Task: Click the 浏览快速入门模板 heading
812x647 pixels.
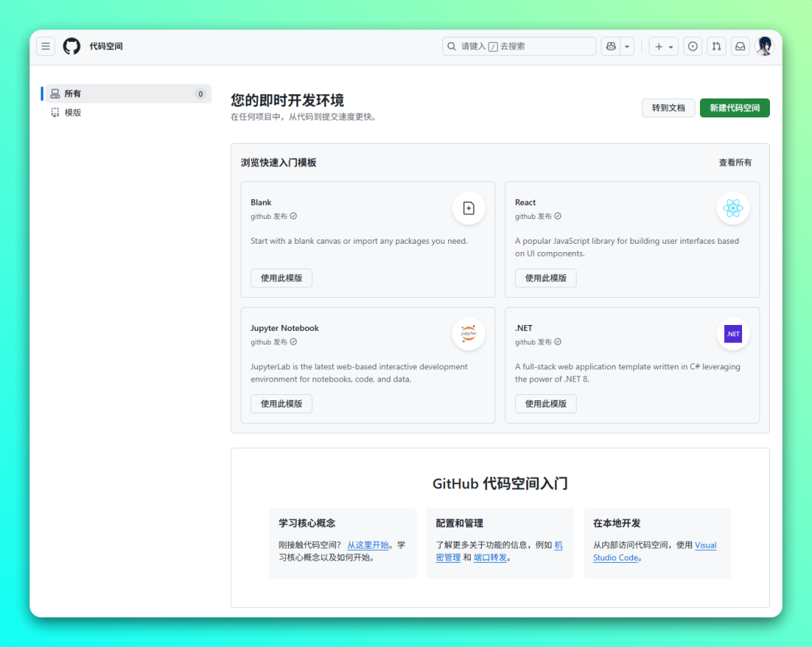Action: pyautogui.click(x=279, y=163)
